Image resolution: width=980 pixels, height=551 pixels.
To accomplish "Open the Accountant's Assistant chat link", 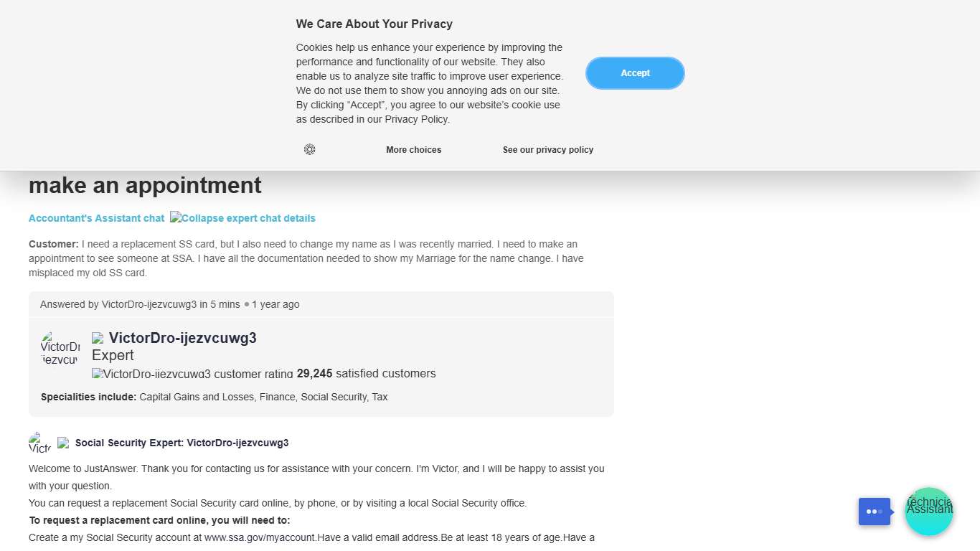I will point(96,218).
